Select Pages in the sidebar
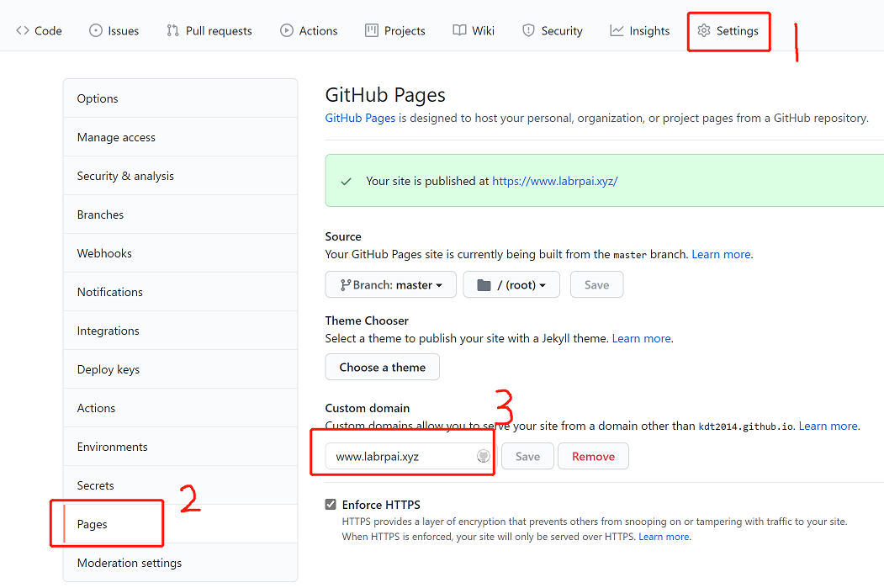 coord(93,524)
